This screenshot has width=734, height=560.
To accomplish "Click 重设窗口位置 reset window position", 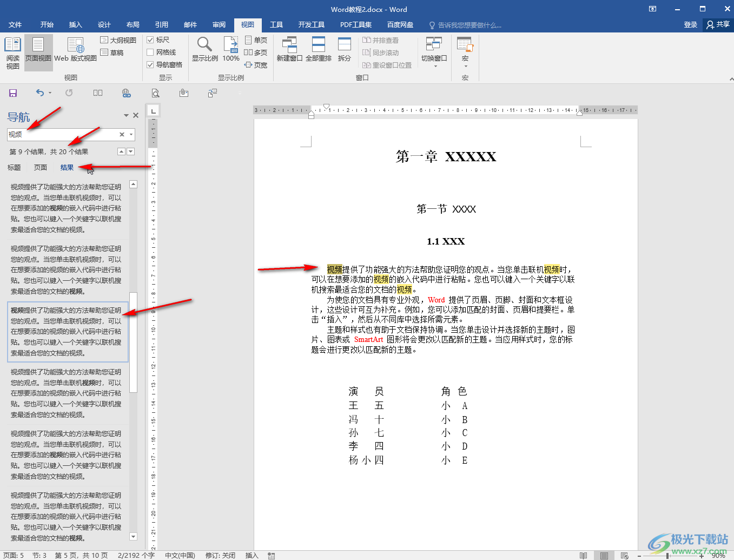I will pyautogui.click(x=387, y=65).
